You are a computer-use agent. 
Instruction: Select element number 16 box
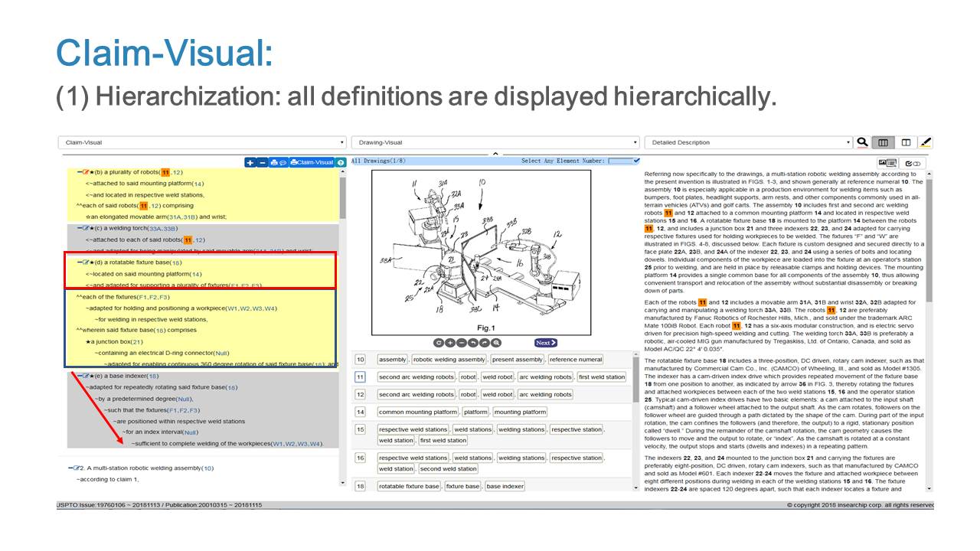(361, 458)
